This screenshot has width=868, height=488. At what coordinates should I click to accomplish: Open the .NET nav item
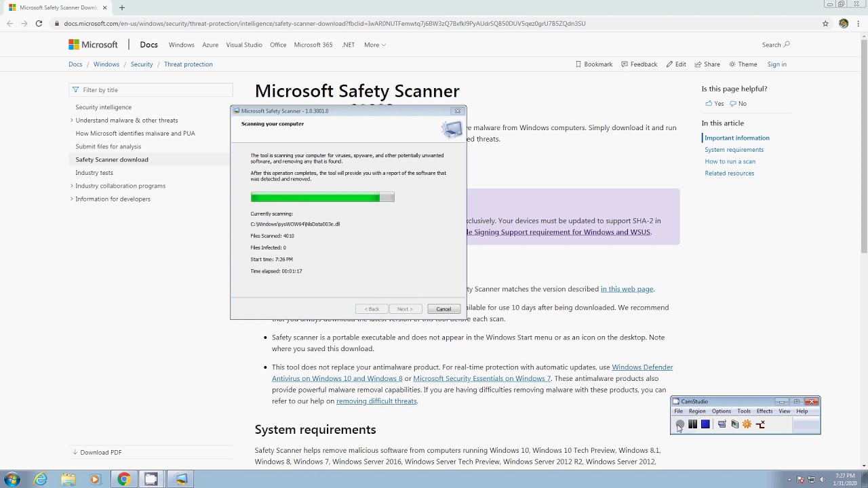click(x=349, y=45)
